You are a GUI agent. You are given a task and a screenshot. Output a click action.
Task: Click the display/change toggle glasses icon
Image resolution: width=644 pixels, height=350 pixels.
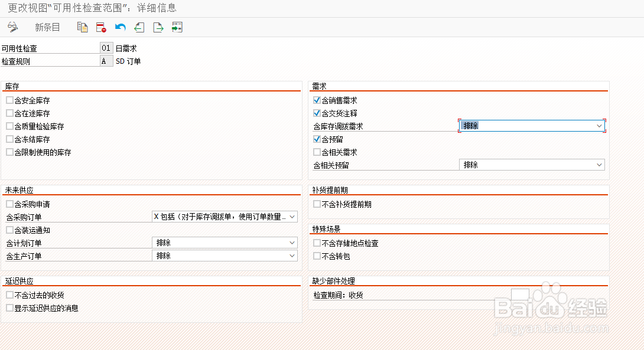pyautogui.click(x=13, y=28)
